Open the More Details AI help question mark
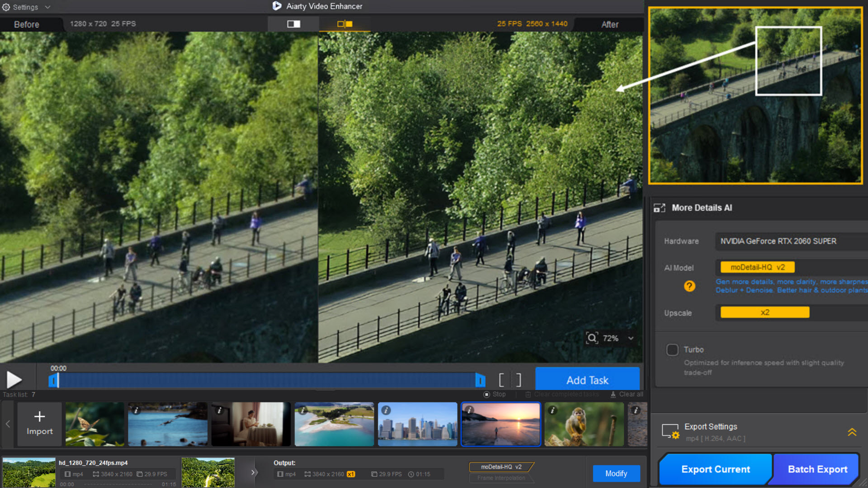The width and height of the screenshot is (868, 488). [689, 286]
